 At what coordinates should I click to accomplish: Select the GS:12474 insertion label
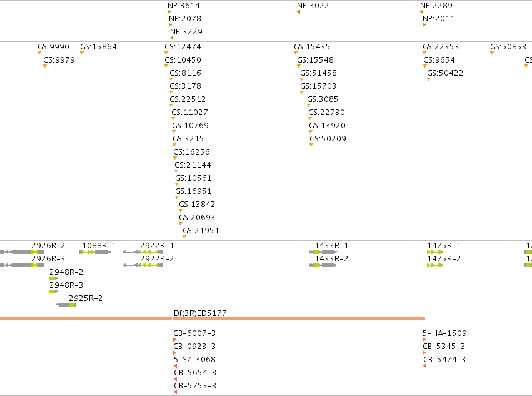183,47
